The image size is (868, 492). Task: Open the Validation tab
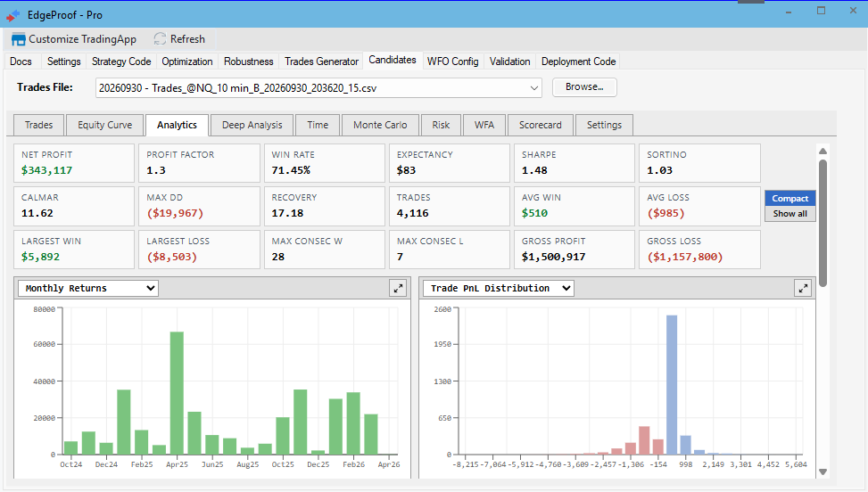[x=510, y=61]
